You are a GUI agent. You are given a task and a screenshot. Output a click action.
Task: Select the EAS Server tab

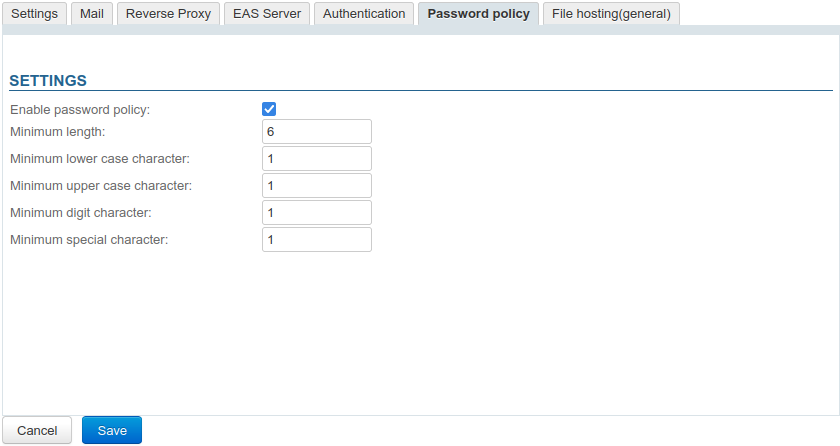tap(267, 14)
